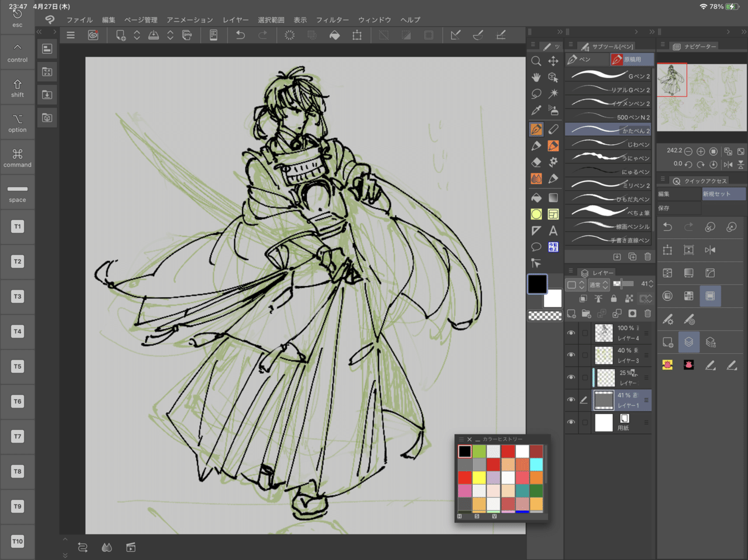Select the eraser tool
This screenshot has height=560, width=748.
(536, 162)
